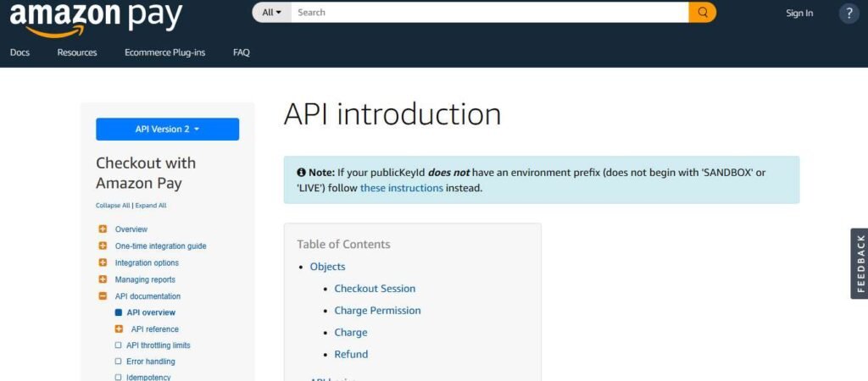Expand Integration options plus icon
Screen dimensions: 868x381
click(103, 262)
